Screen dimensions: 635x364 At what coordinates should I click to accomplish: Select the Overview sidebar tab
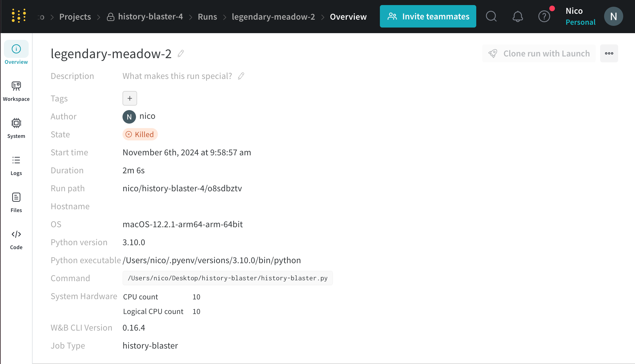click(x=16, y=53)
